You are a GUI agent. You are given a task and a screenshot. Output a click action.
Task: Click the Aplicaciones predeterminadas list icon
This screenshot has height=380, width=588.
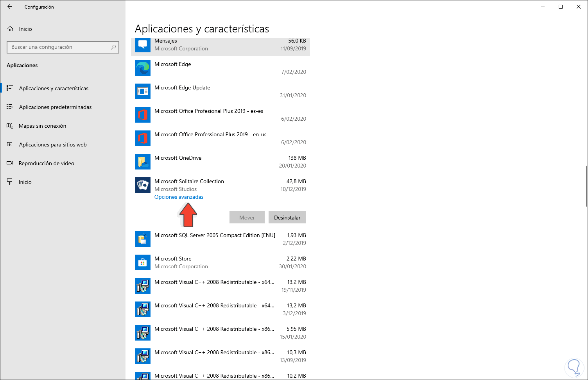10,107
